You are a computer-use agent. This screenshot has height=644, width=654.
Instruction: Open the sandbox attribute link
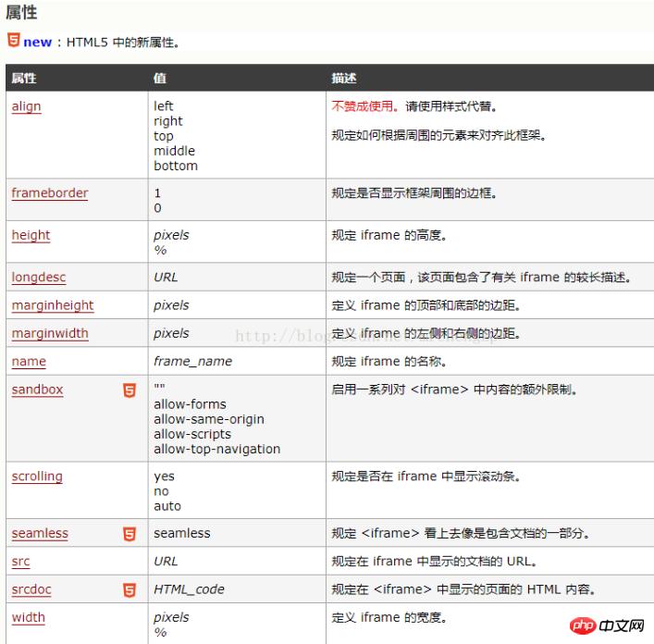[37, 390]
